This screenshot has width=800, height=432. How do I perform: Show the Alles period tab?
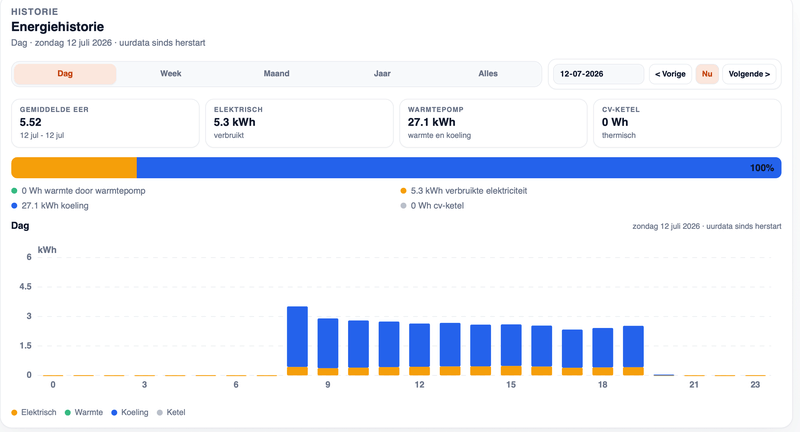click(x=488, y=74)
